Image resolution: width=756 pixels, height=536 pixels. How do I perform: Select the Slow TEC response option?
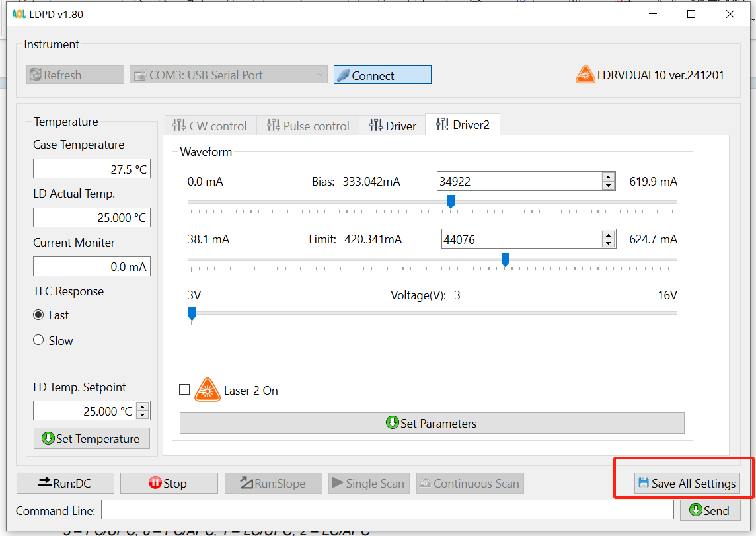point(38,340)
